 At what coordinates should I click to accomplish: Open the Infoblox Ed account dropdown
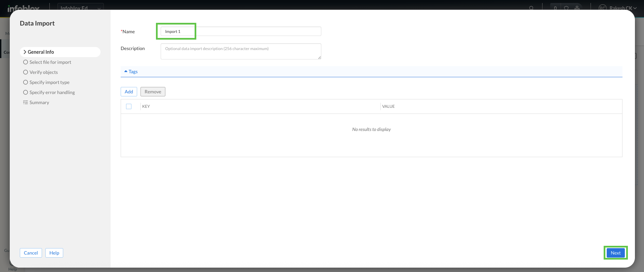80,8
